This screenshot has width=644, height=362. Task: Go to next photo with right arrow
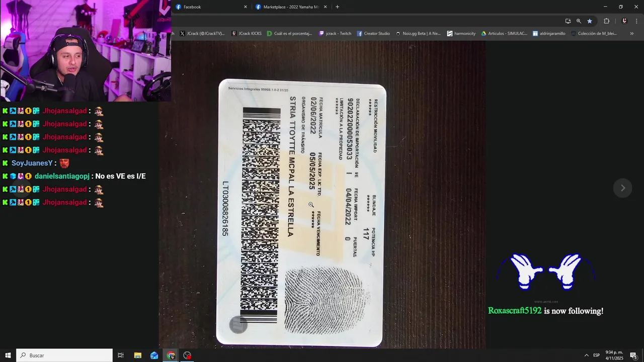coord(622,188)
